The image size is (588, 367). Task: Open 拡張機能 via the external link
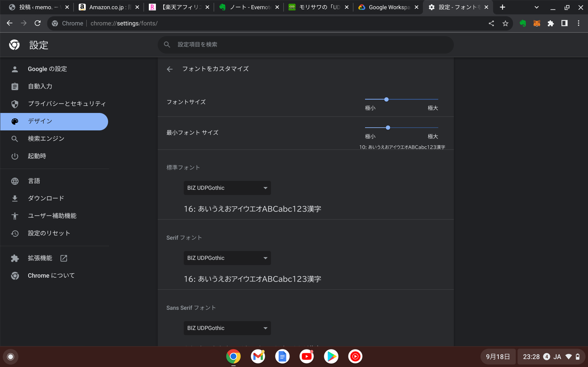coord(63,258)
